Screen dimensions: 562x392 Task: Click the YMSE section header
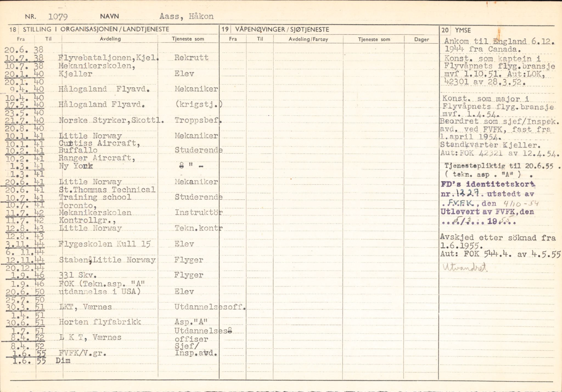pyautogui.click(x=463, y=30)
